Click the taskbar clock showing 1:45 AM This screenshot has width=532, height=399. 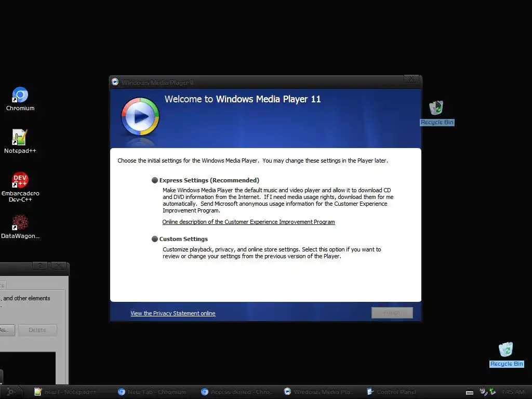(x=513, y=392)
